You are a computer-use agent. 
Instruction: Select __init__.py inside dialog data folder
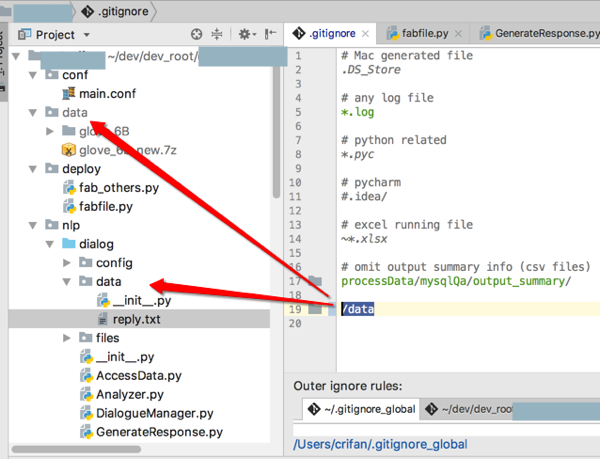pos(142,301)
